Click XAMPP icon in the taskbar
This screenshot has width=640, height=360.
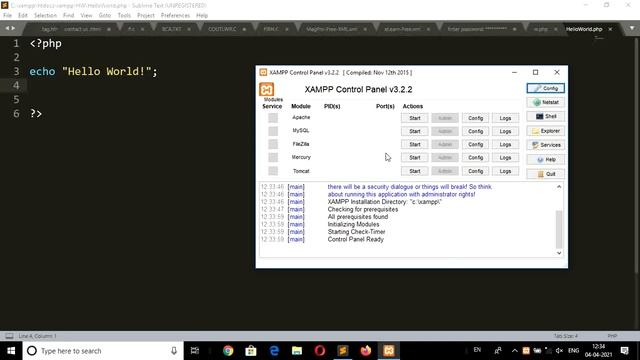click(x=389, y=351)
